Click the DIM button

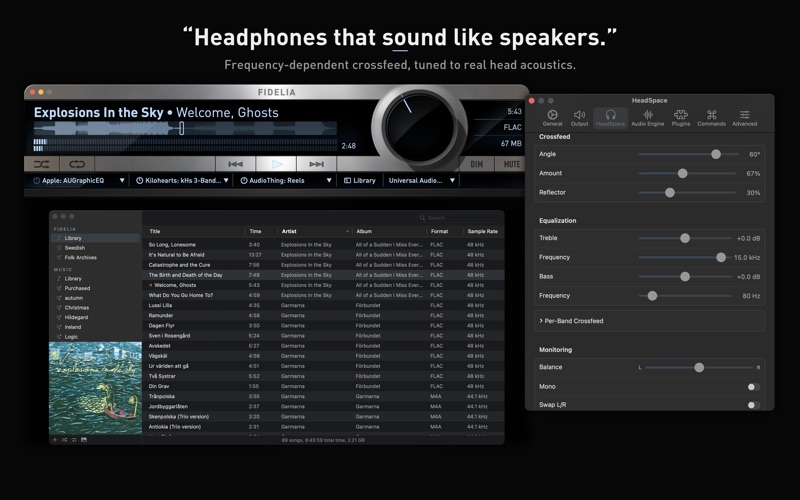(x=477, y=164)
